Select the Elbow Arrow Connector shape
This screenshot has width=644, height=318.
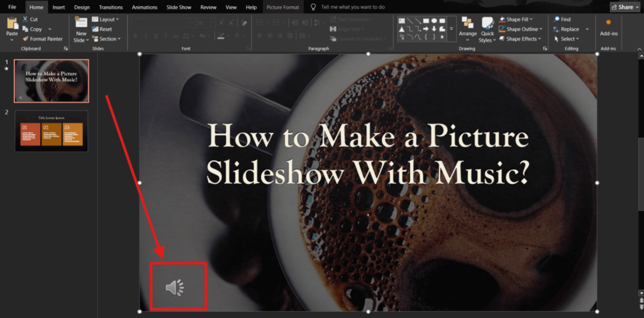(418, 29)
